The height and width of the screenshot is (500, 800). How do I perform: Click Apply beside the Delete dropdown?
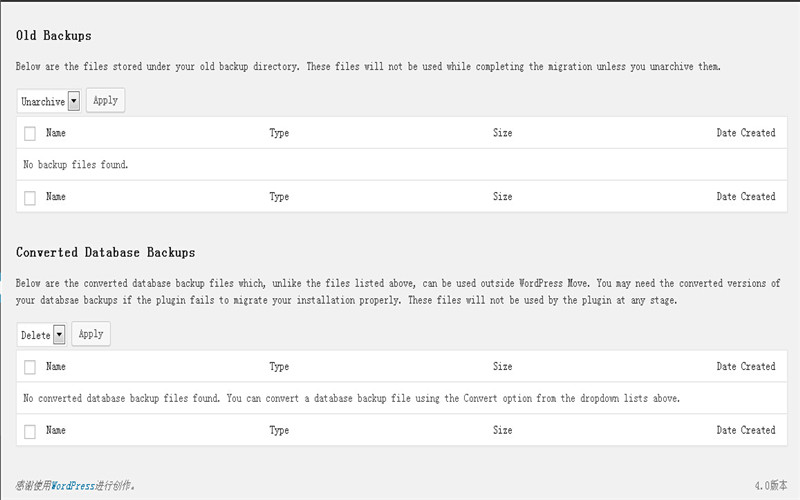tap(91, 334)
